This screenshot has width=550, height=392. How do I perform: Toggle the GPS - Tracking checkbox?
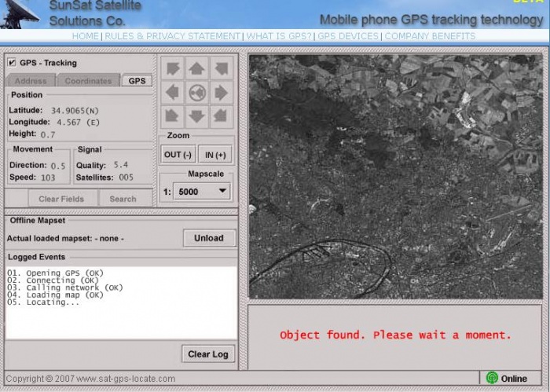(12, 63)
